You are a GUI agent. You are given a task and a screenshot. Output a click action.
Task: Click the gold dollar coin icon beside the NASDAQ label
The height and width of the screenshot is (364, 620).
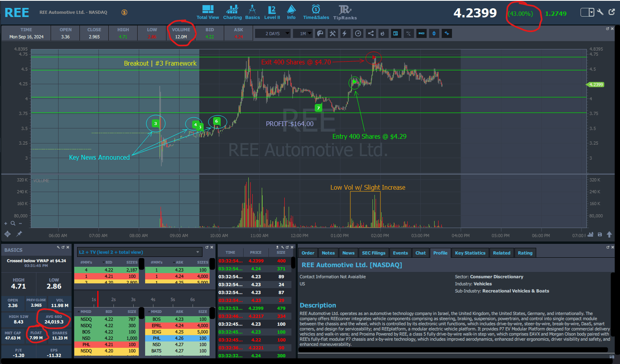click(124, 12)
